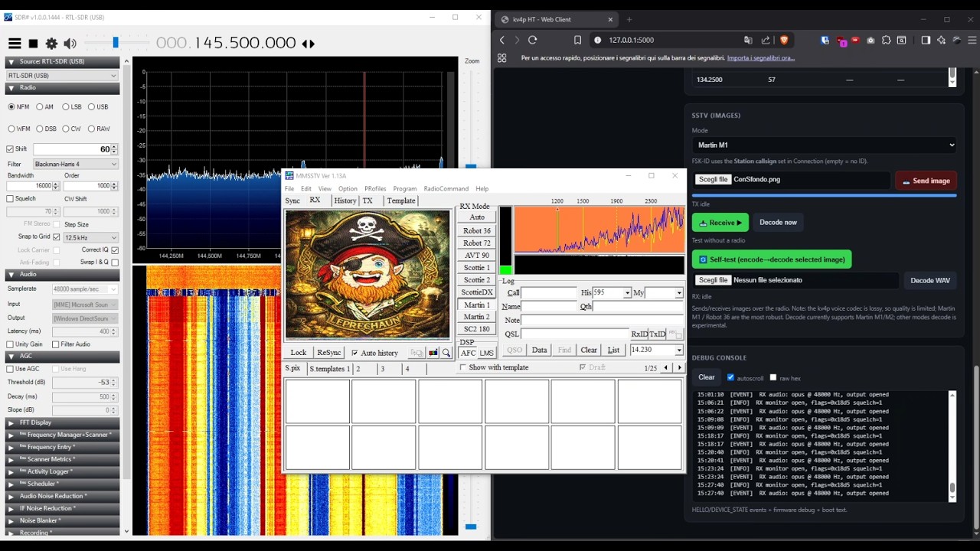Image resolution: width=980 pixels, height=551 pixels.
Task: Toggle autoscroll in the Debug Console
Action: pos(730,377)
